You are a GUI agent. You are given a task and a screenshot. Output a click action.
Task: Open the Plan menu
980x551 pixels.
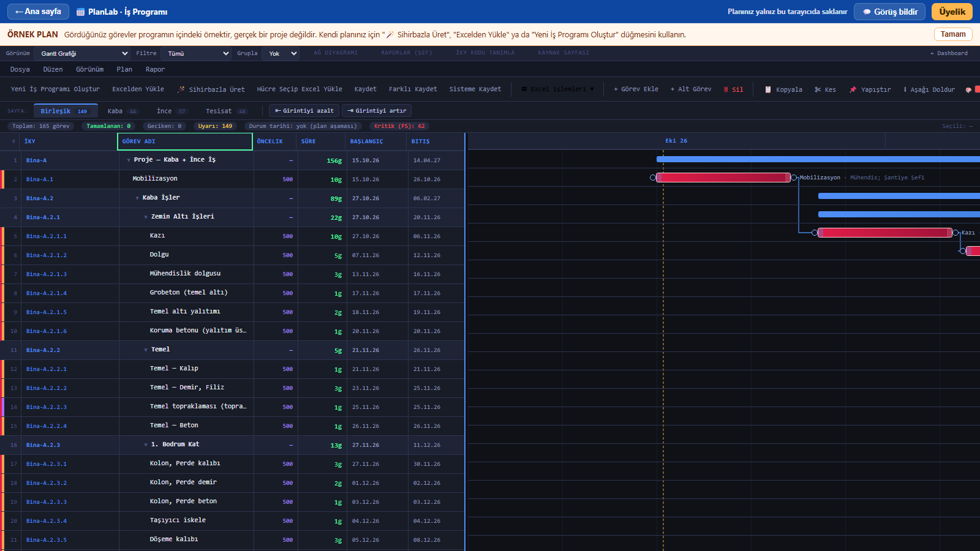(124, 70)
